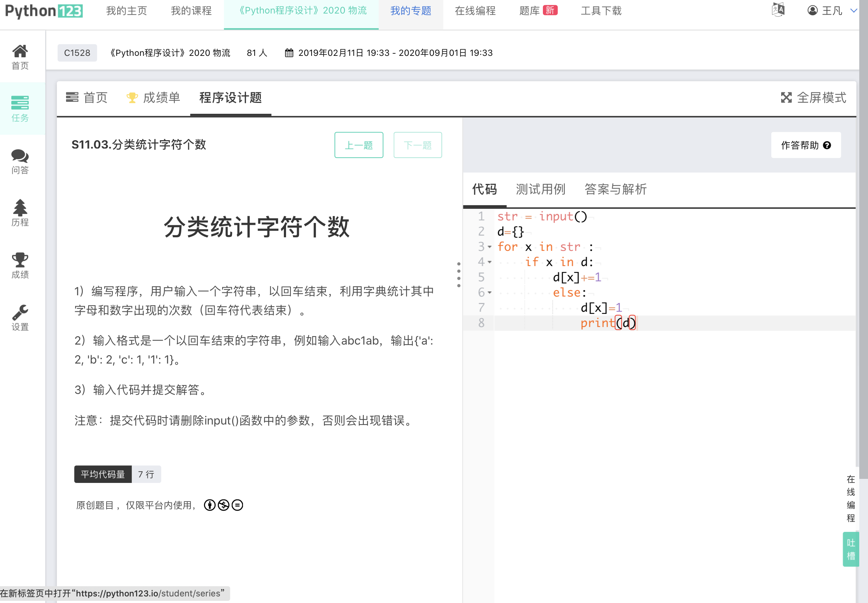The width and height of the screenshot is (868, 603).
Task: Click the 作答帮助 question mark icon
Action: (x=827, y=146)
